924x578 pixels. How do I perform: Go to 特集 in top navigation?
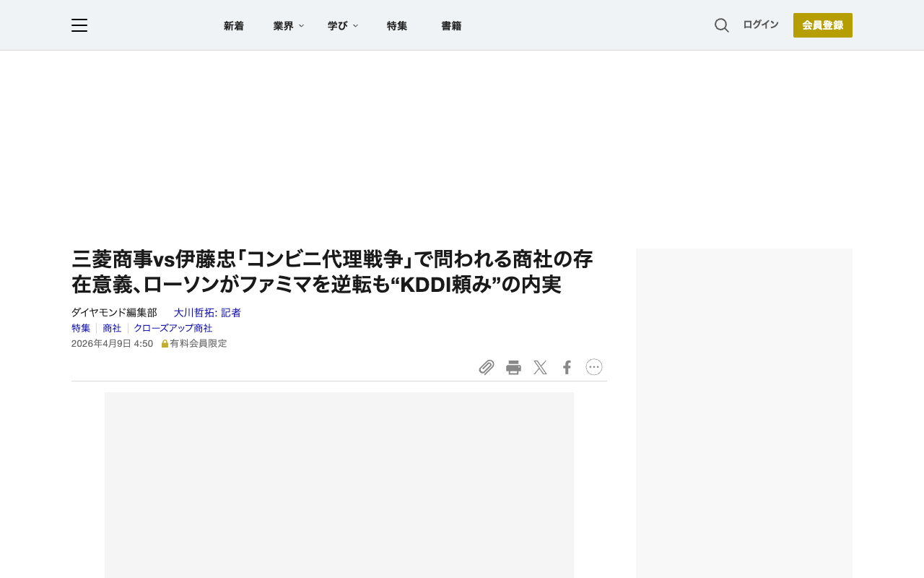tap(397, 26)
